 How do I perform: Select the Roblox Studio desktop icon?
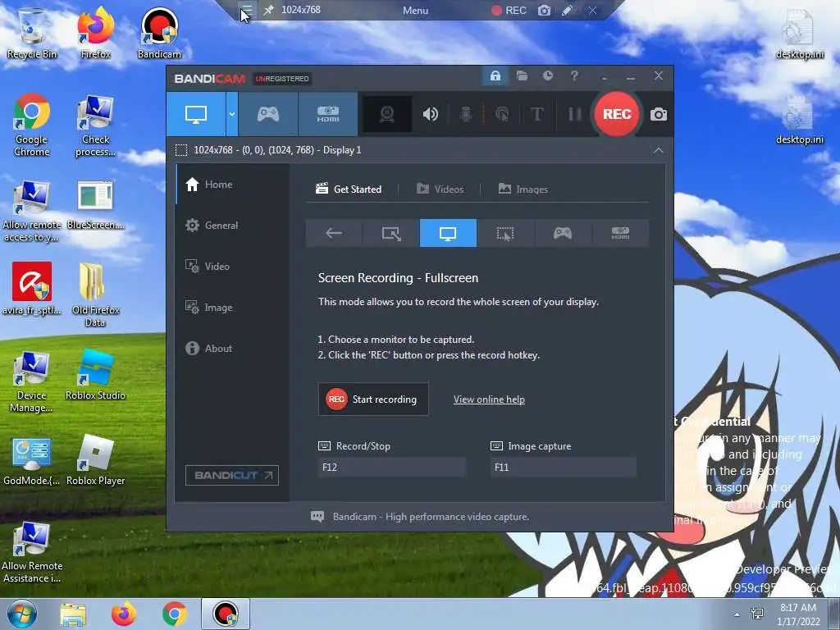[95, 375]
